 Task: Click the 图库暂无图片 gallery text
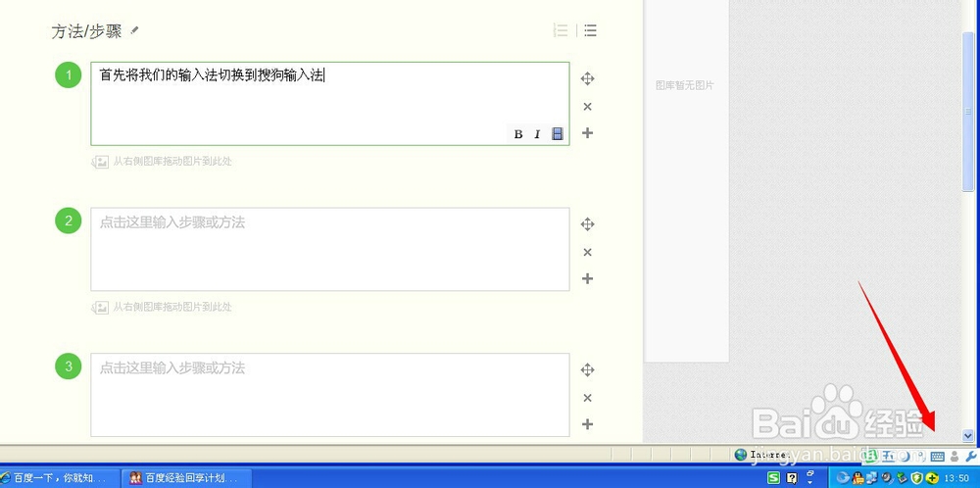click(684, 85)
